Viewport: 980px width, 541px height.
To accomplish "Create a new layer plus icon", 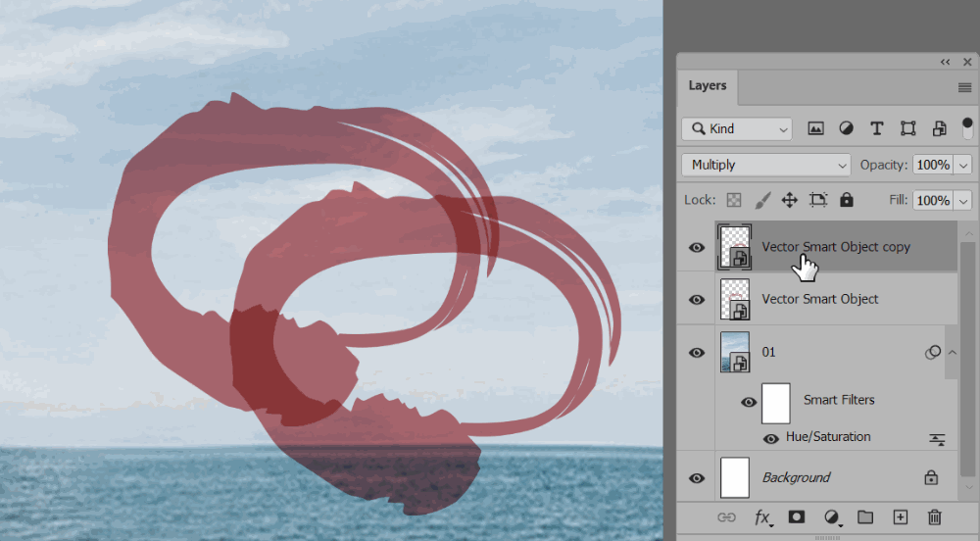I will (x=900, y=516).
